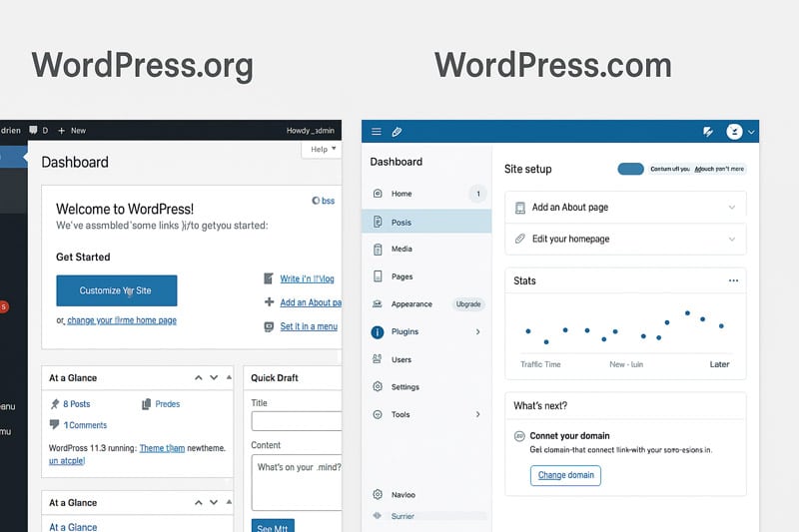Click the page icon in Add an About page row
Viewport: 799px width, 532px height.
pyautogui.click(x=519, y=208)
